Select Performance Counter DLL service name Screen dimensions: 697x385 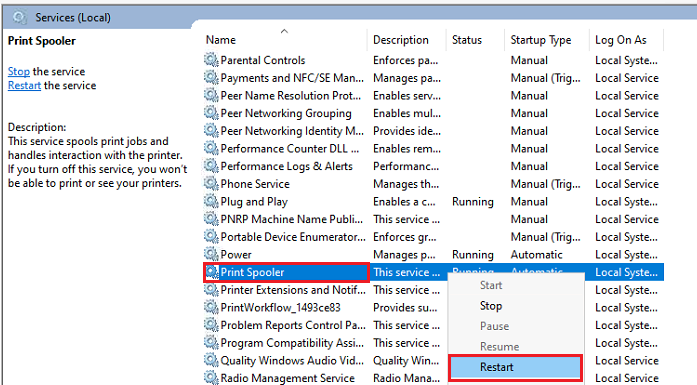tap(290, 148)
